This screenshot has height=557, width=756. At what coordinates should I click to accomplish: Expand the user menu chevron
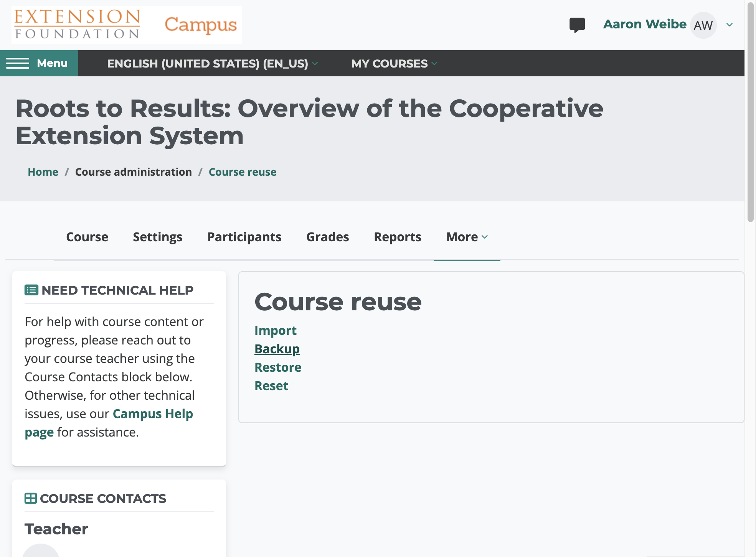point(729,25)
